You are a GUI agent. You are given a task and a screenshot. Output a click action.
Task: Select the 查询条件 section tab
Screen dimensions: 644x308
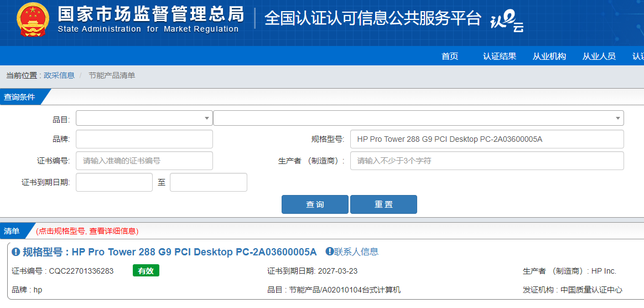pos(20,97)
